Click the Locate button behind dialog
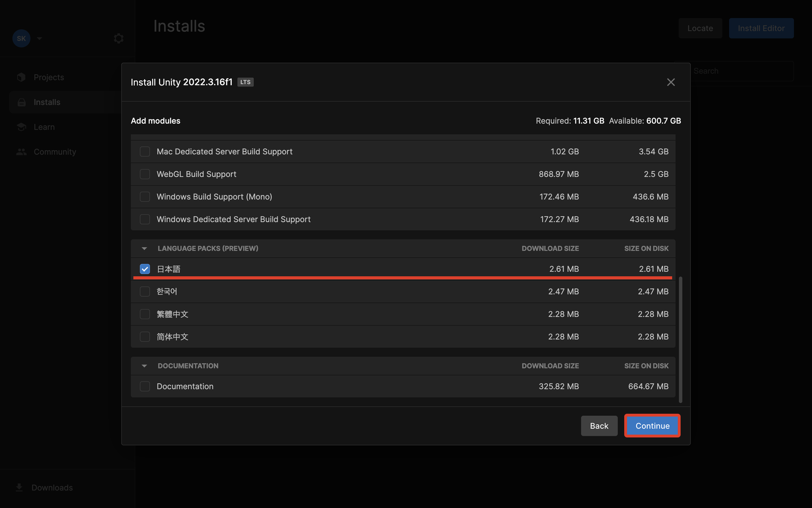 point(700,28)
